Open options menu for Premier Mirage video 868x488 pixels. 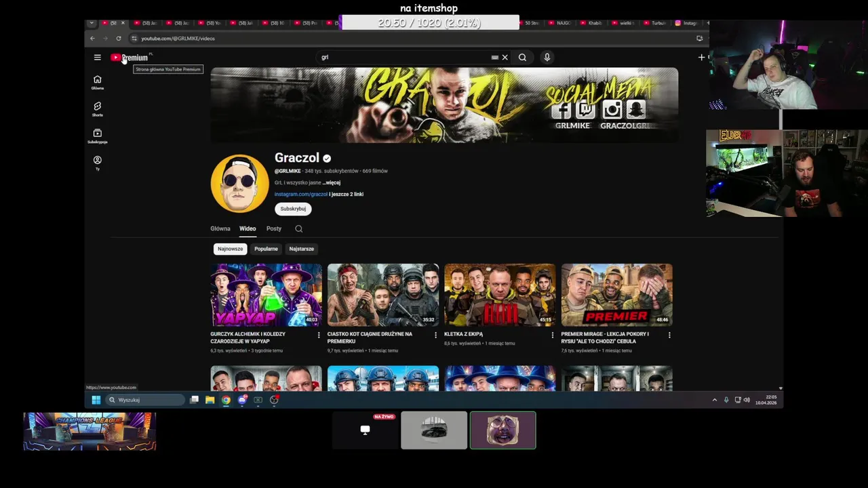[x=669, y=335]
